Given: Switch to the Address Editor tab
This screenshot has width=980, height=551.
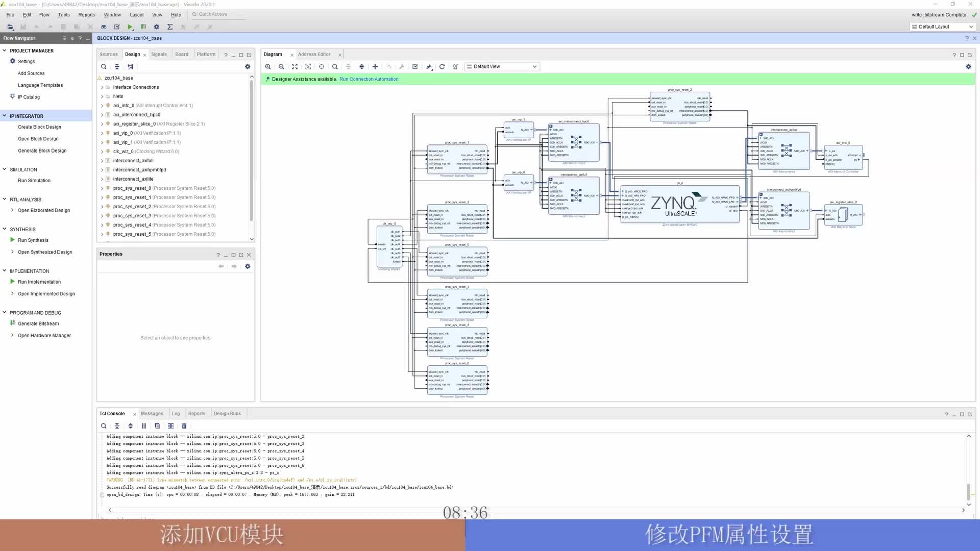Looking at the screenshot, I should [314, 54].
